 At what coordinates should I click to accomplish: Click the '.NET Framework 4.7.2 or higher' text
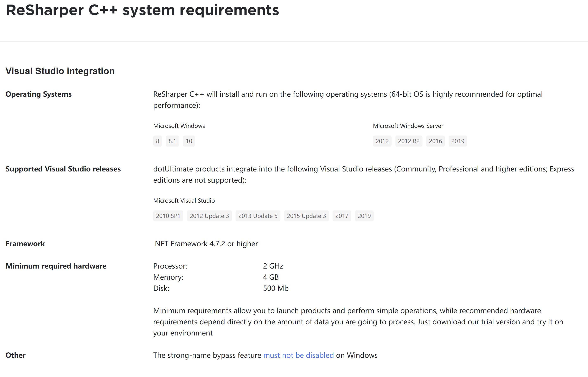205,244
